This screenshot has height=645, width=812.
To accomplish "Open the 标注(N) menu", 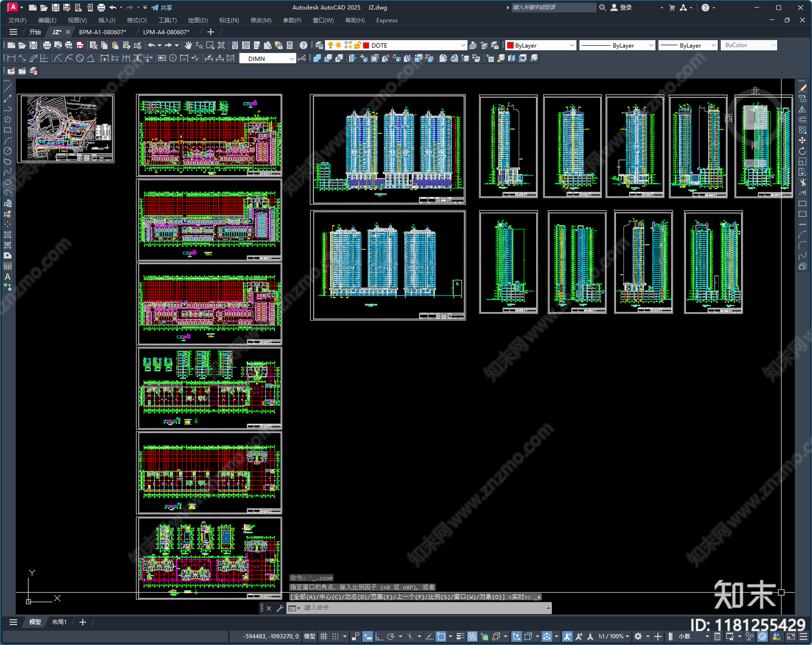I will pos(229,20).
